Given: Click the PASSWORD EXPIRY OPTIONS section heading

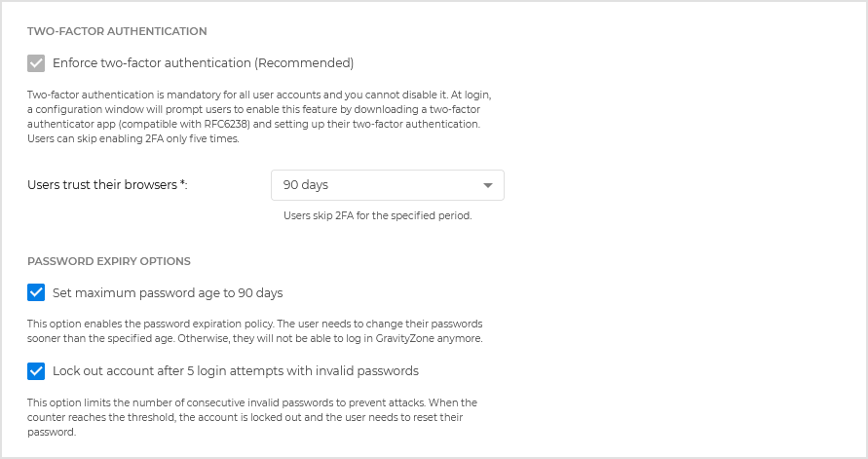Looking at the screenshot, I should [x=109, y=261].
